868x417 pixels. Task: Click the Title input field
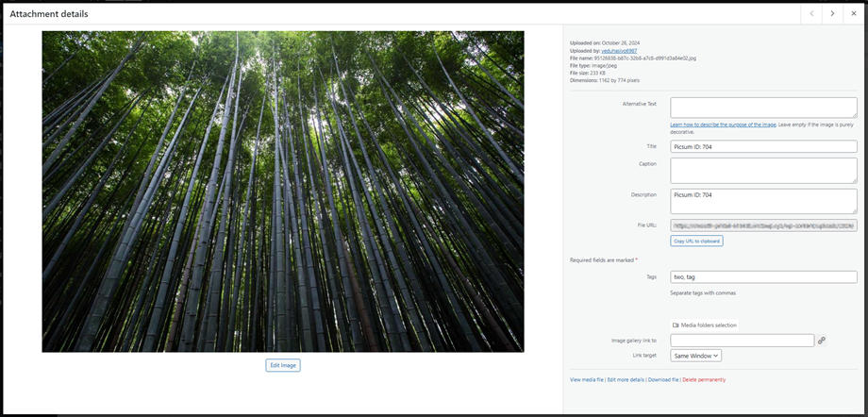(x=762, y=146)
